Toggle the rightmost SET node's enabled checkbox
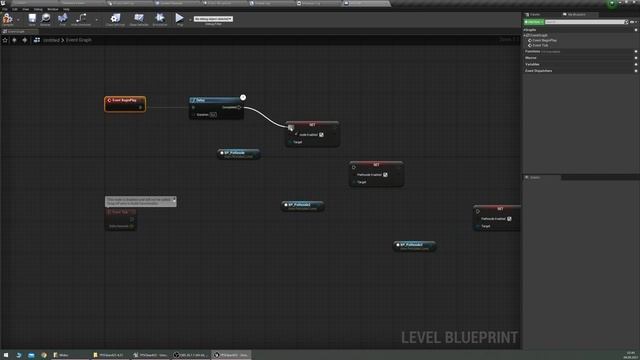The image size is (640, 360). (x=509, y=219)
